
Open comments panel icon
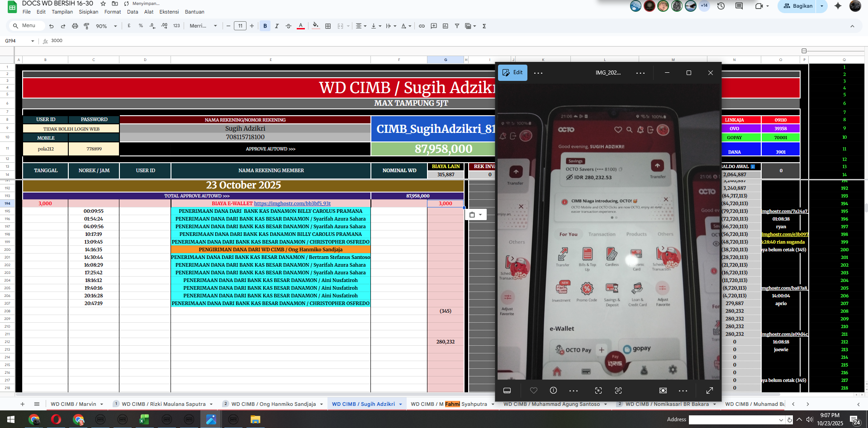tap(739, 6)
